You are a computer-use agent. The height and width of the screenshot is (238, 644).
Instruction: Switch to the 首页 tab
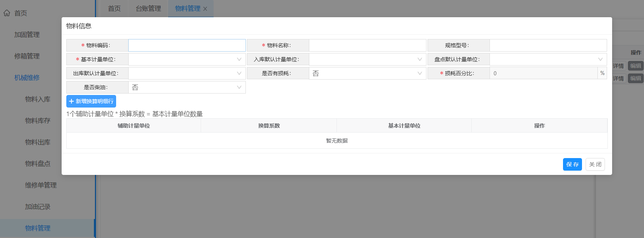pos(114,9)
